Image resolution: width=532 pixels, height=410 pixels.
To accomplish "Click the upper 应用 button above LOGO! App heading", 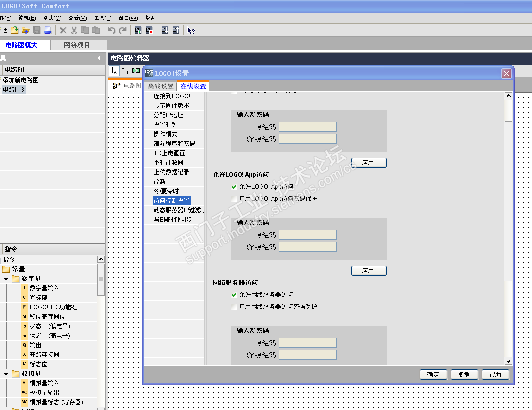I will 369,163.
